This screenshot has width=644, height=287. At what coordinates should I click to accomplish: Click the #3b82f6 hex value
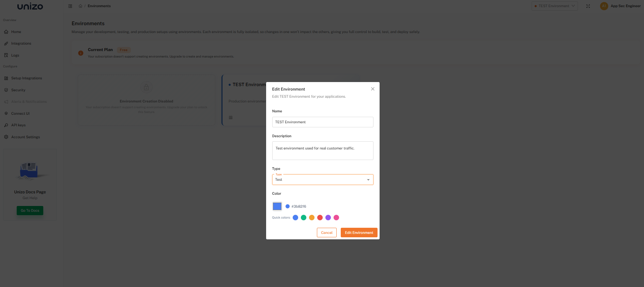(299, 207)
